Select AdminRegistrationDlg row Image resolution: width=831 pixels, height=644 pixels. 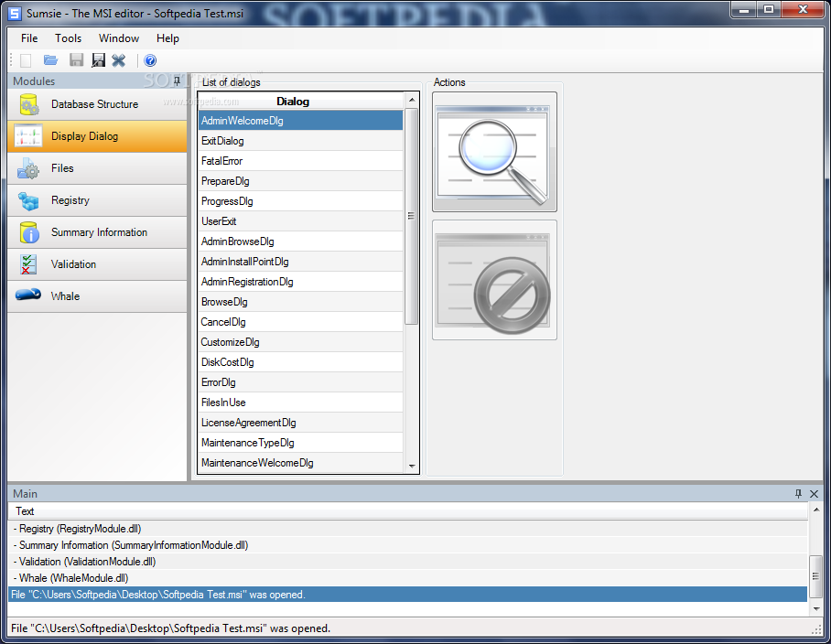(x=300, y=282)
